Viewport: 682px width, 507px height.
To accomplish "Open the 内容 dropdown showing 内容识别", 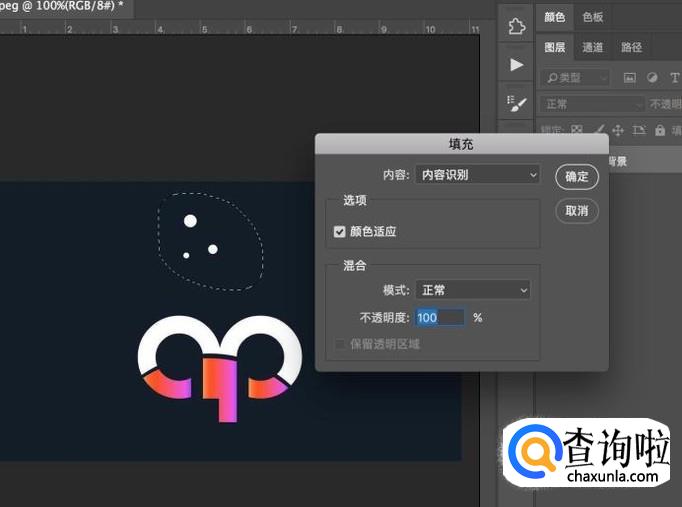I will tap(477, 175).
